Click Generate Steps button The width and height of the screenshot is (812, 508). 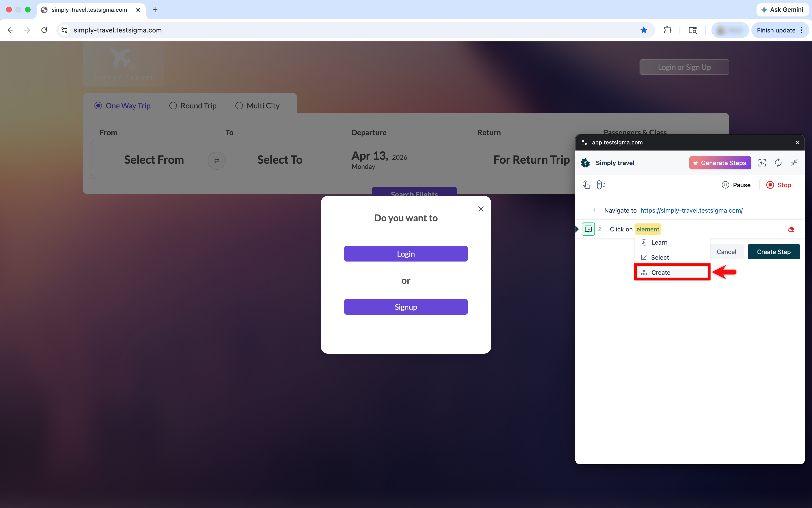[720, 163]
